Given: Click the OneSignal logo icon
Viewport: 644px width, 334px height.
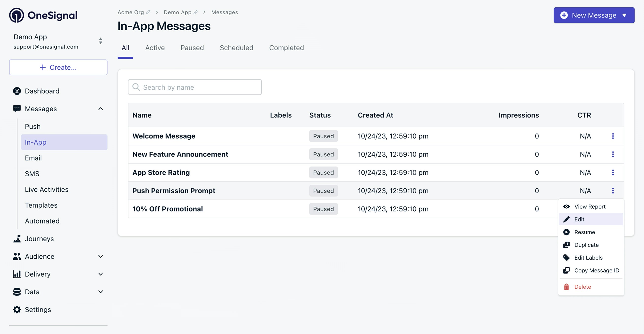Looking at the screenshot, I should (16, 15).
